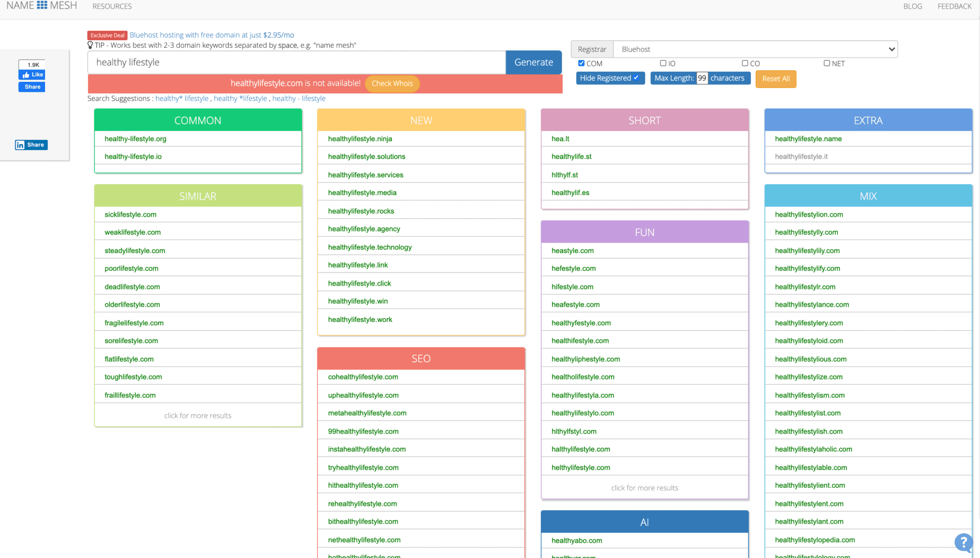Click the LinkedIn Share icon button
This screenshot has height=558, width=980.
point(31,145)
